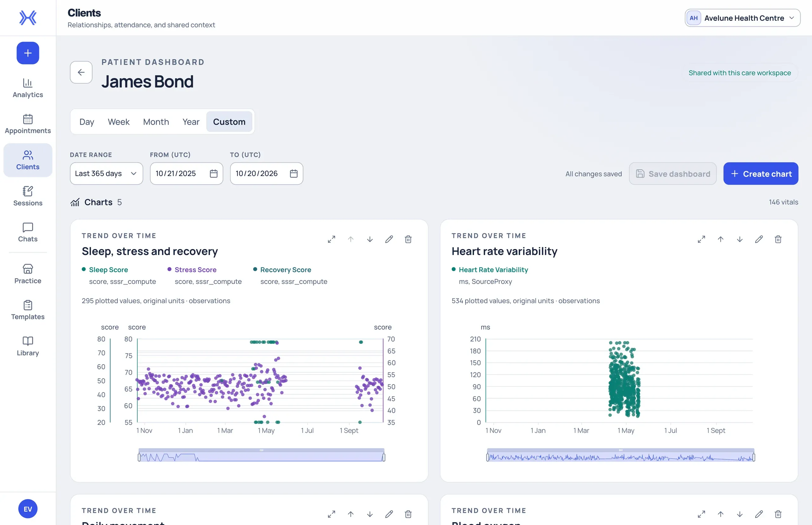Open calendar picker in To (UTC) field
Image resolution: width=812 pixels, height=525 pixels.
tap(293, 174)
